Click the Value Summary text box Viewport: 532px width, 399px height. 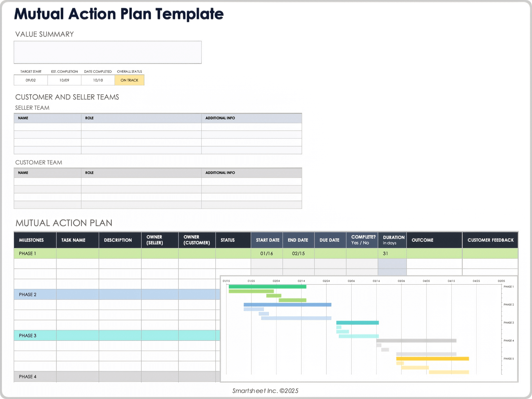(108, 52)
